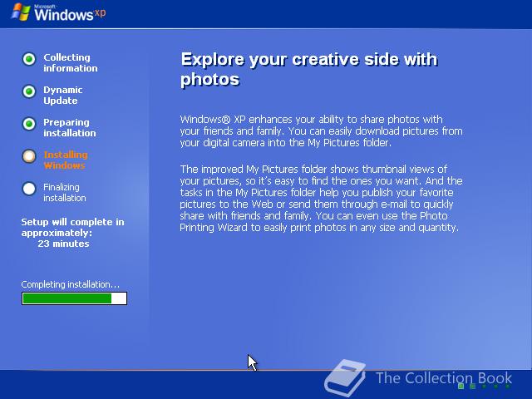Click the Installing Windows active step bullet
532x399 pixels.
[x=29, y=156]
